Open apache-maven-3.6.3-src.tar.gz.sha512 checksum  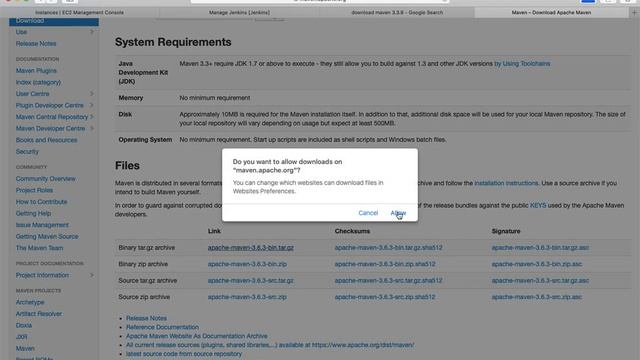389,281
